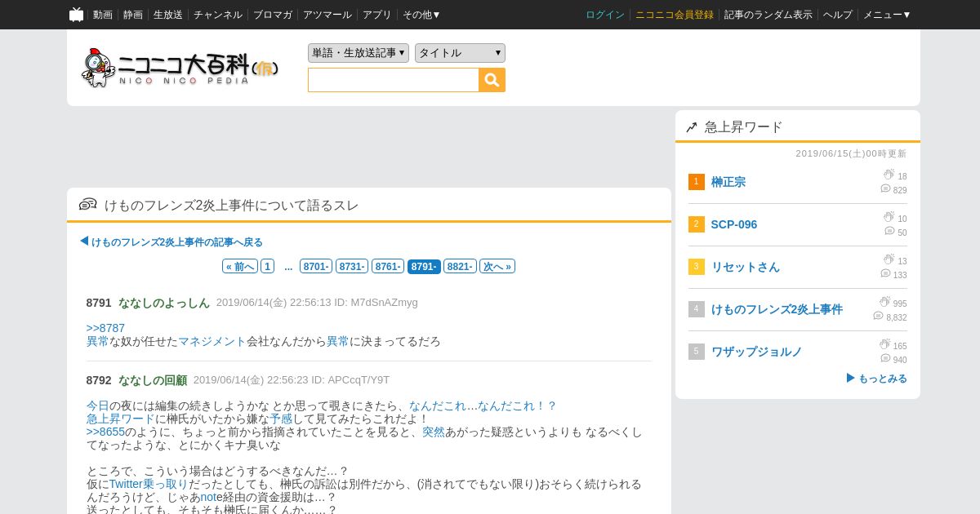The width and height of the screenshot is (980, 514).
Task: Open アツマール in the top navigation
Action: click(327, 15)
